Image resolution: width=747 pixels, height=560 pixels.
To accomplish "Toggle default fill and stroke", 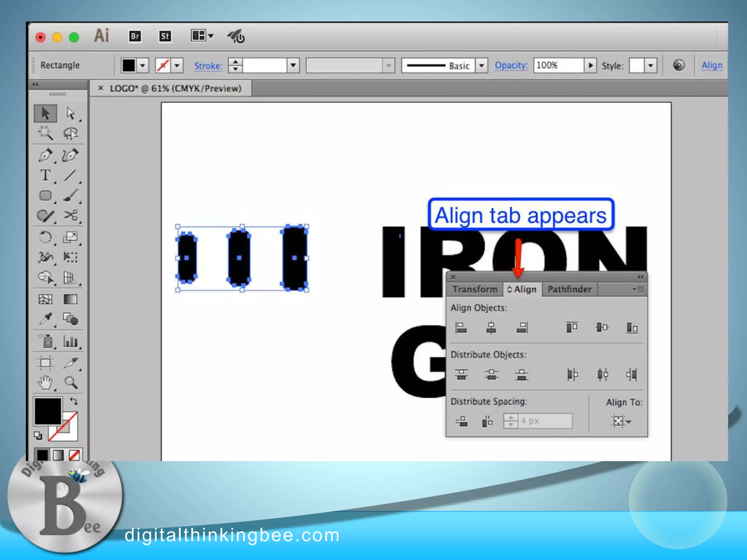I will (x=38, y=435).
